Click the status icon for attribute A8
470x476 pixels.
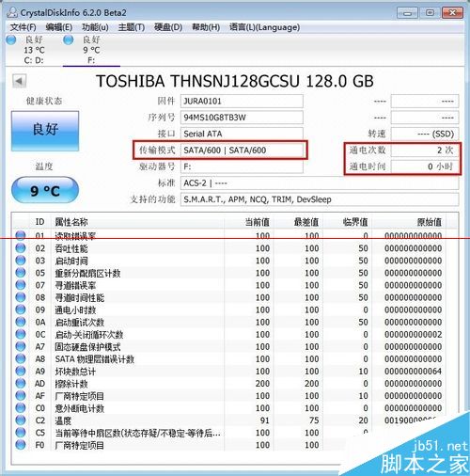pos(21,358)
